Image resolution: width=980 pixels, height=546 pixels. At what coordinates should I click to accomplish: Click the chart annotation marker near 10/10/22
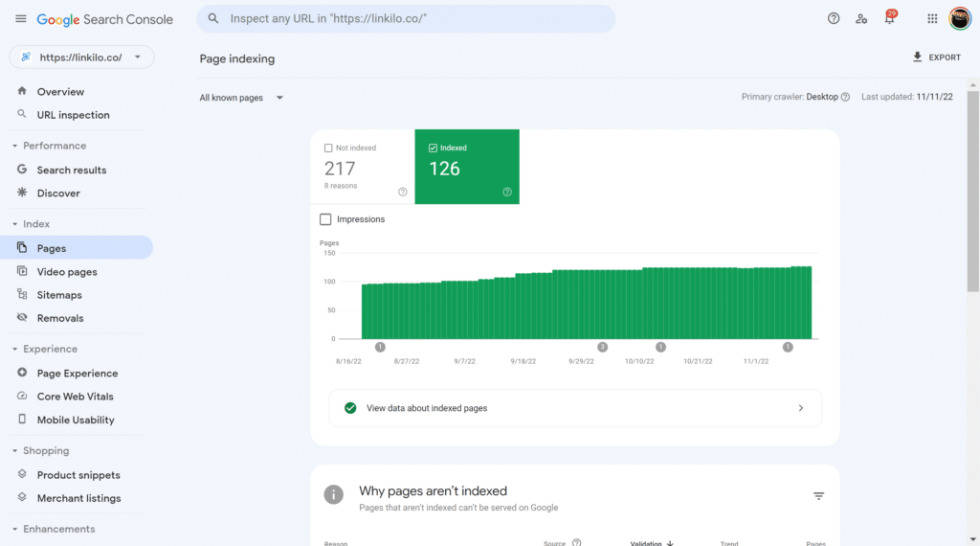pyautogui.click(x=660, y=347)
